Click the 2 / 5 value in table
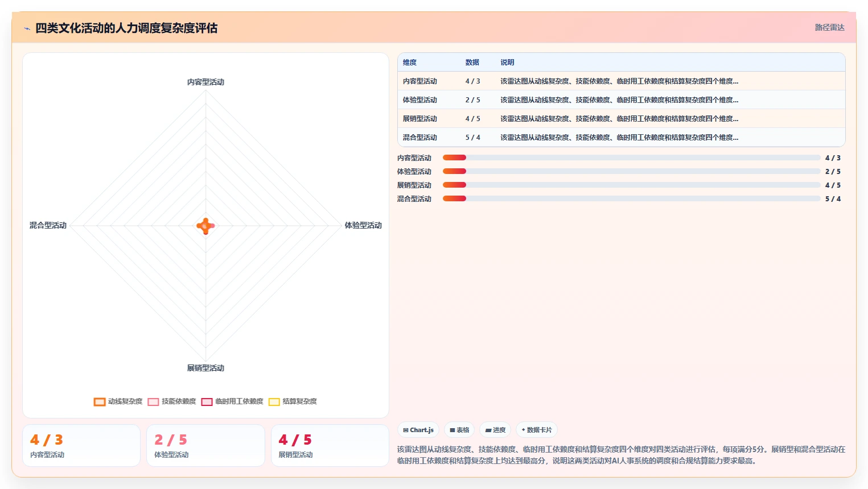Viewport: 868px width, 489px height. (473, 100)
